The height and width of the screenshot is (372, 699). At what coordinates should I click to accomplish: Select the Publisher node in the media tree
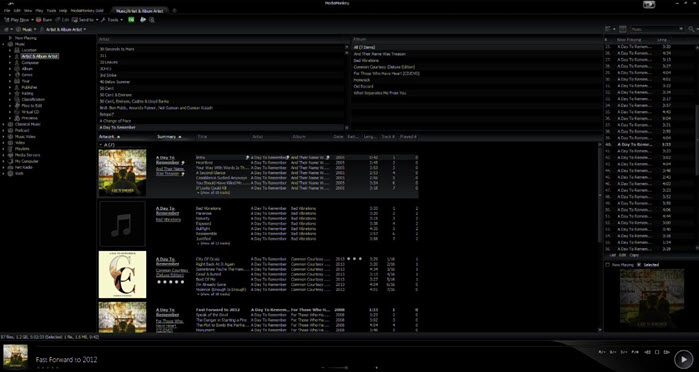tap(29, 87)
